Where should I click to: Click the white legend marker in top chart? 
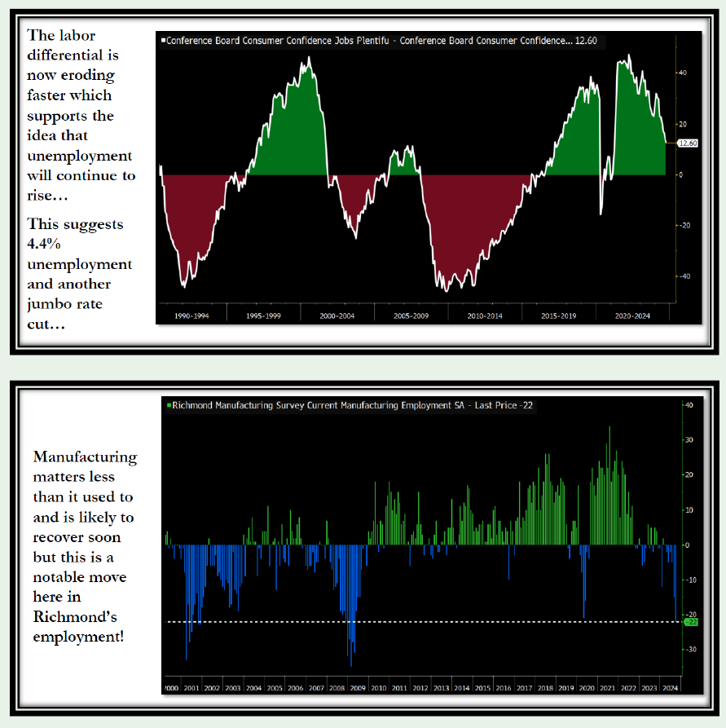click(x=163, y=41)
